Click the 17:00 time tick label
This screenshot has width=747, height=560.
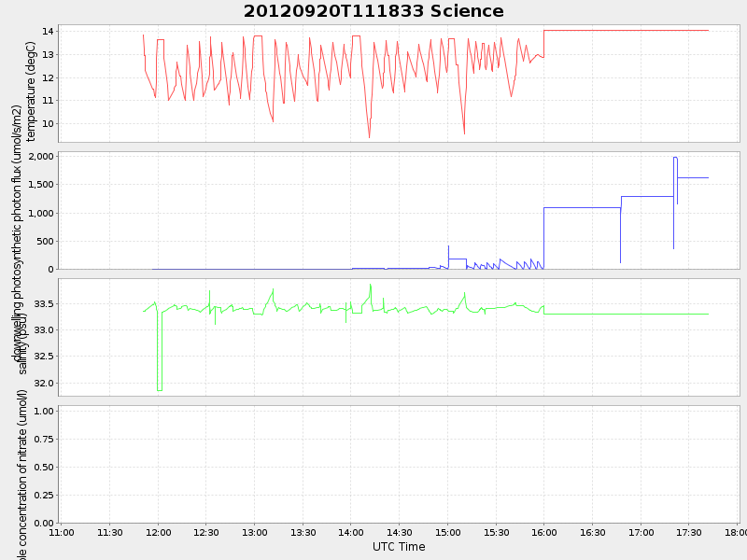point(641,532)
